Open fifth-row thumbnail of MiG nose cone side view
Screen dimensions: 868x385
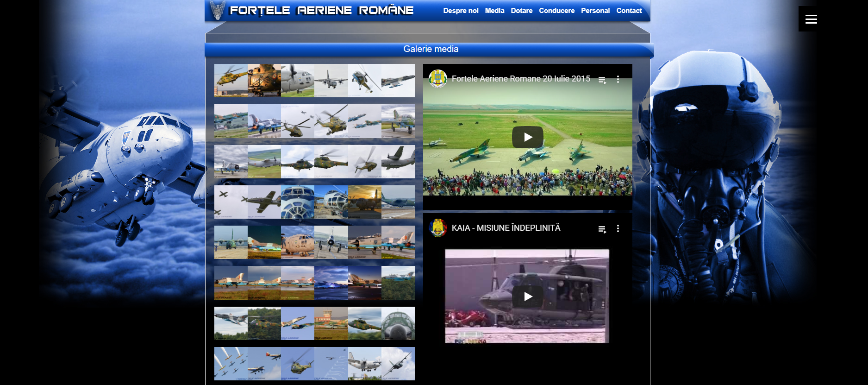pyautogui.click(x=365, y=242)
